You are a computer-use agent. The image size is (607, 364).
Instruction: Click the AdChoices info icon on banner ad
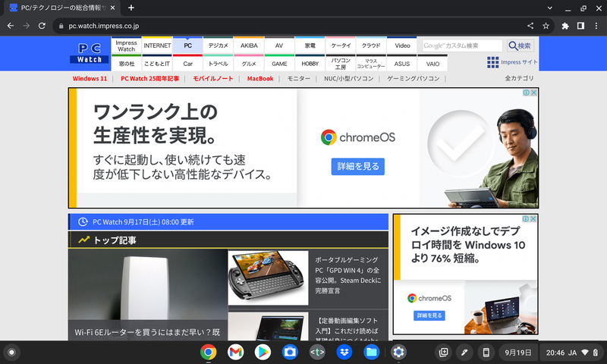coord(527,93)
